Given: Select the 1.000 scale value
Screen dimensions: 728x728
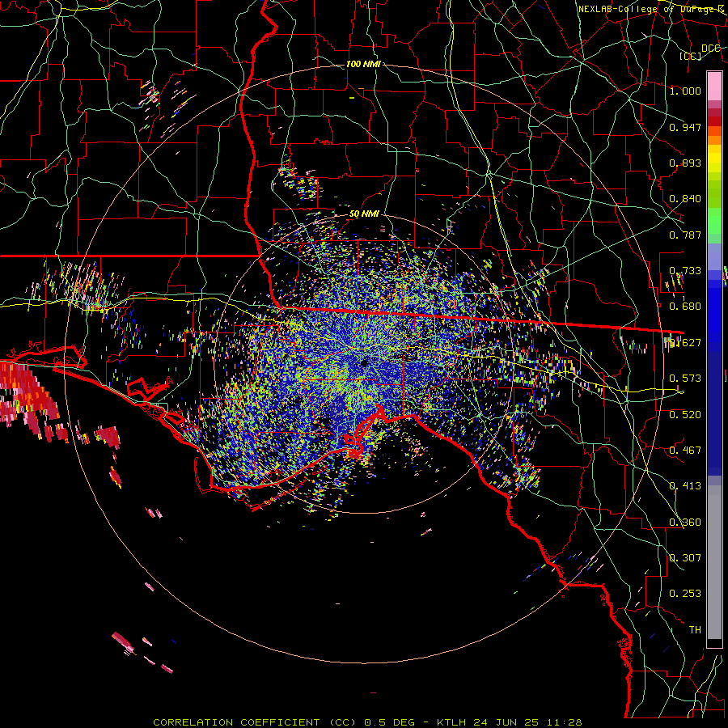Looking at the screenshot, I should pos(685,91).
